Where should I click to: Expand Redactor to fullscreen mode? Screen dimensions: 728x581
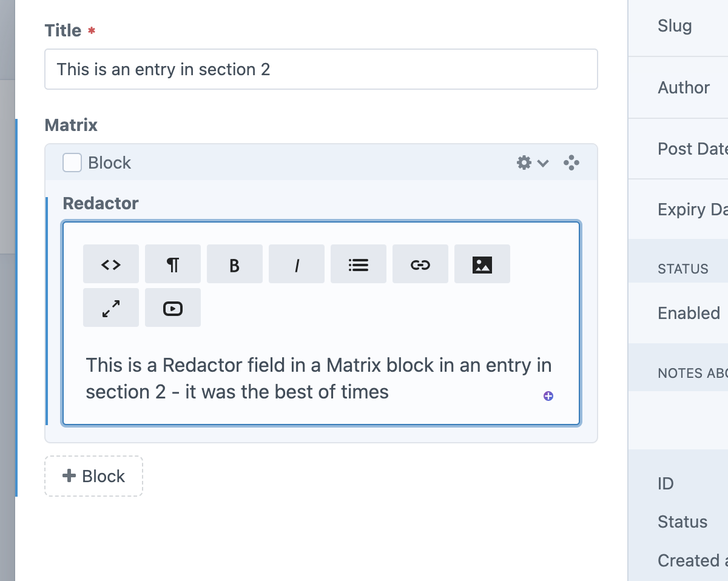click(x=111, y=307)
